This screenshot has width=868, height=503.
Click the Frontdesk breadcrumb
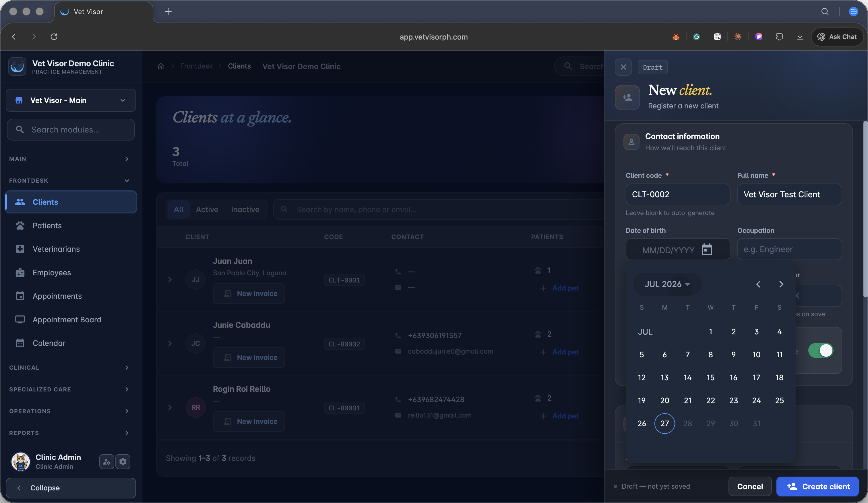196,66
